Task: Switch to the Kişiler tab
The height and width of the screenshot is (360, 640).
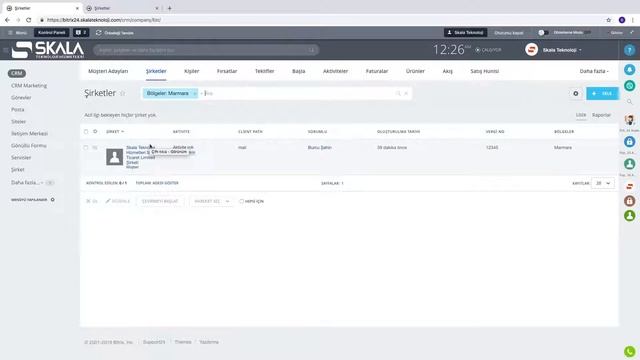Action: pyautogui.click(x=191, y=71)
